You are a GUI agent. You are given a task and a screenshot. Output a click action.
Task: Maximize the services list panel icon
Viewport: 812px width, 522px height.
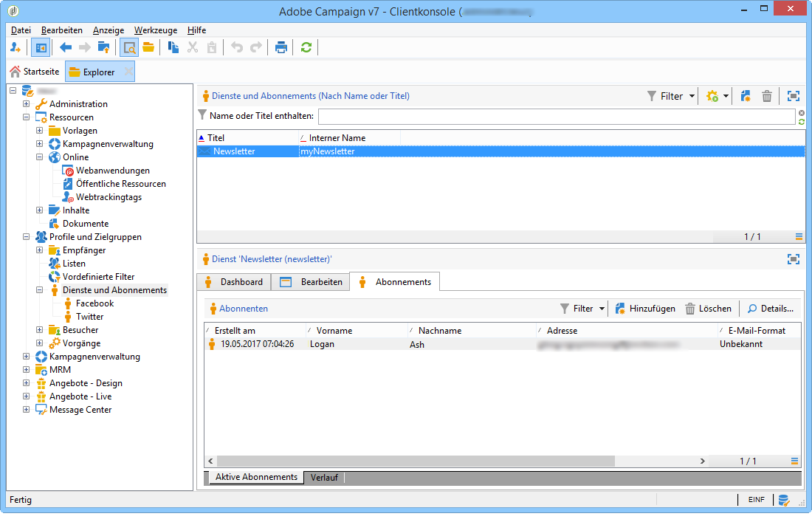point(794,96)
